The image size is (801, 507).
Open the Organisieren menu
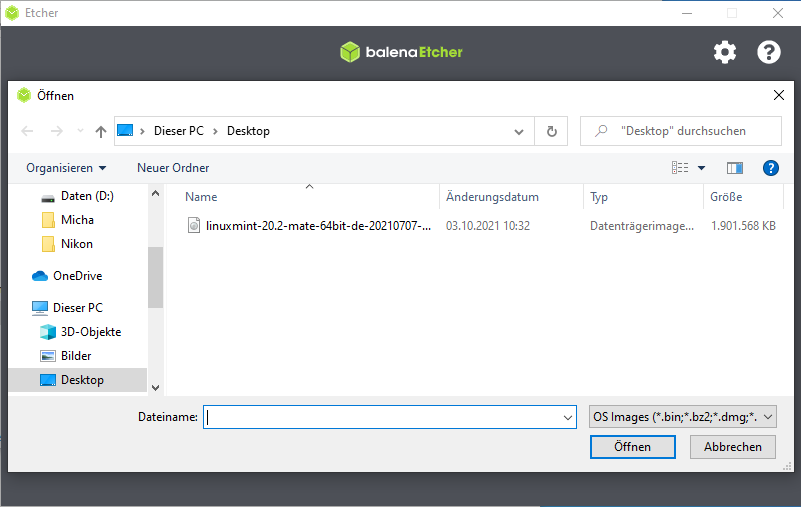click(x=66, y=168)
